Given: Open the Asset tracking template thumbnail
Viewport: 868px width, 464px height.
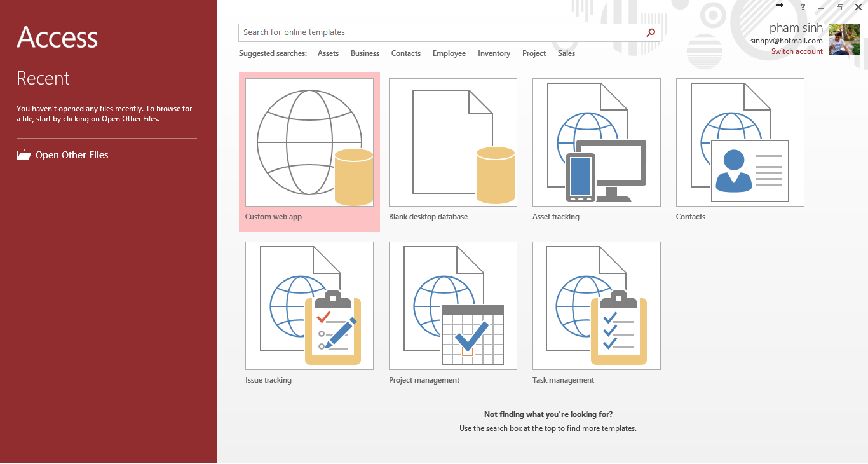Looking at the screenshot, I should tap(597, 142).
